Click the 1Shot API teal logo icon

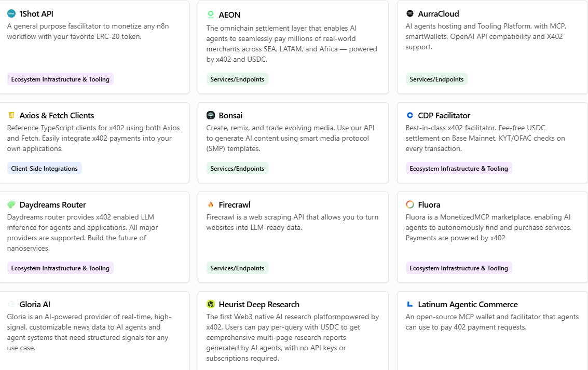coord(11,14)
